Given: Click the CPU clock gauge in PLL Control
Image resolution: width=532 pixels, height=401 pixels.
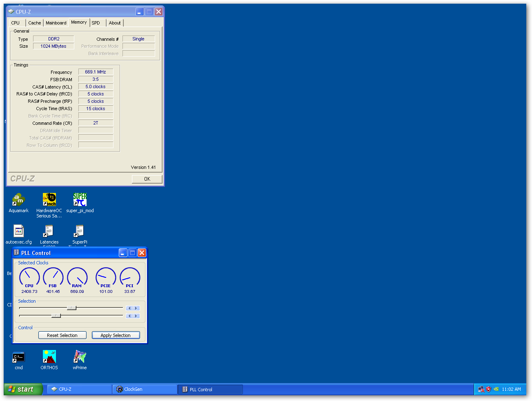Looking at the screenshot, I should (x=29, y=277).
